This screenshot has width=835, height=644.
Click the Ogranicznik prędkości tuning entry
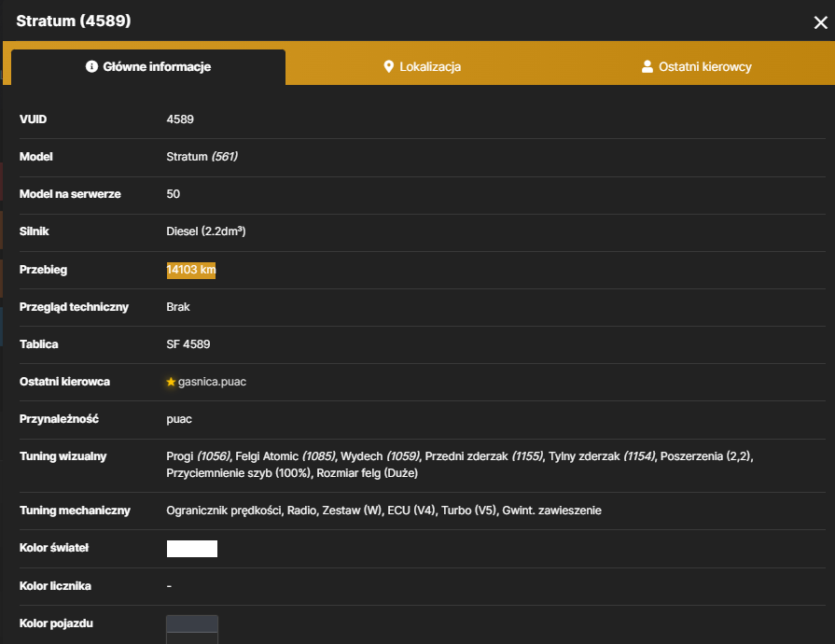tap(224, 511)
